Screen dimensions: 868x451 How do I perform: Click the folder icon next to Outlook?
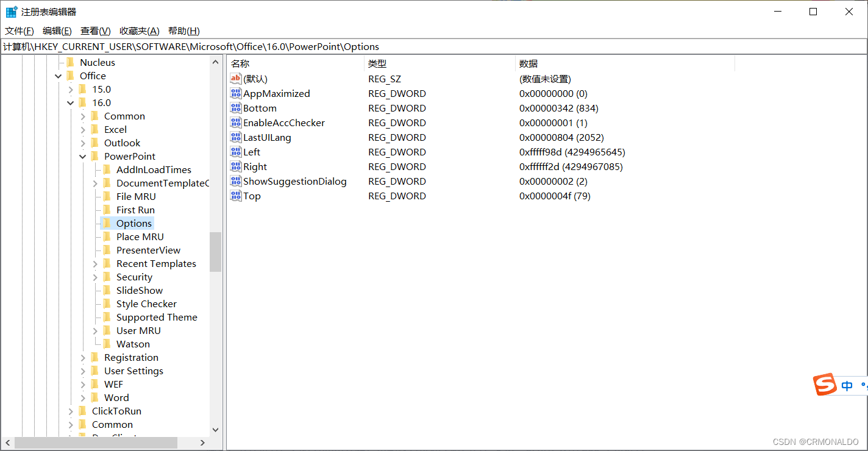pos(94,143)
